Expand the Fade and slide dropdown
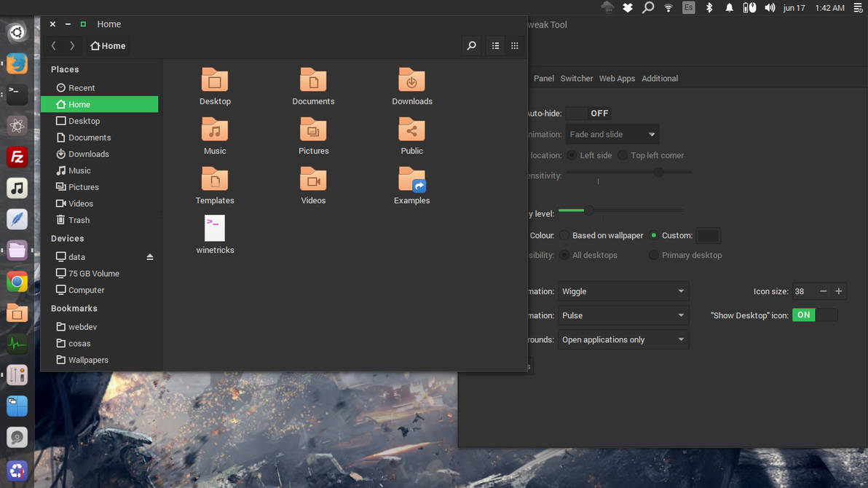Image resolution: width=868 pixels, height=488 pixels. tap(612, 135)
